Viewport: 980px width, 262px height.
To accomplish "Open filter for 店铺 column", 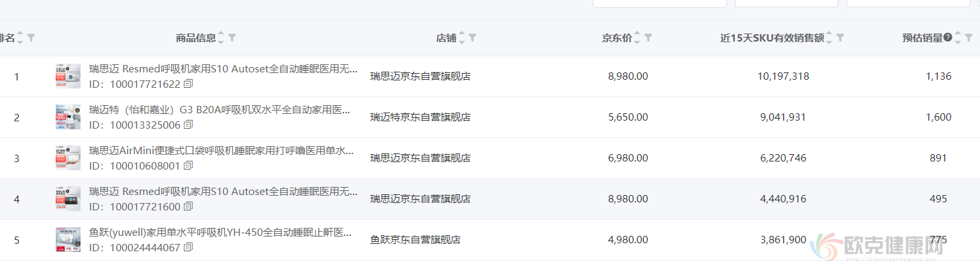I will pos(473,38).
